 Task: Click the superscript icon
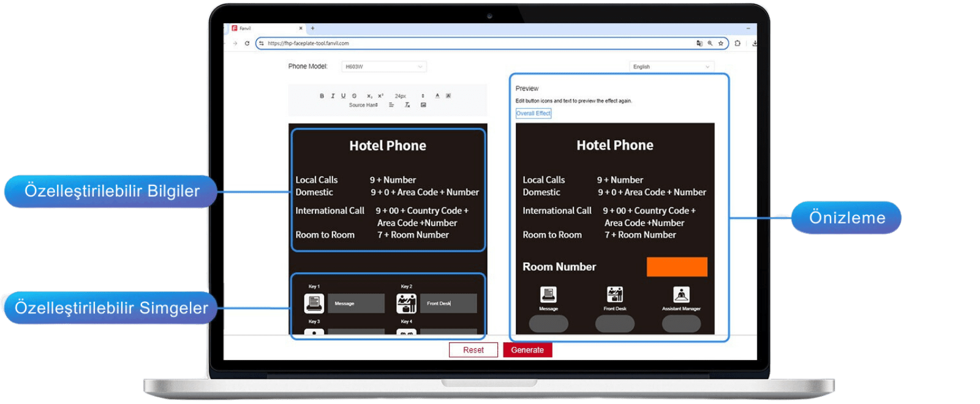[380, 96]
